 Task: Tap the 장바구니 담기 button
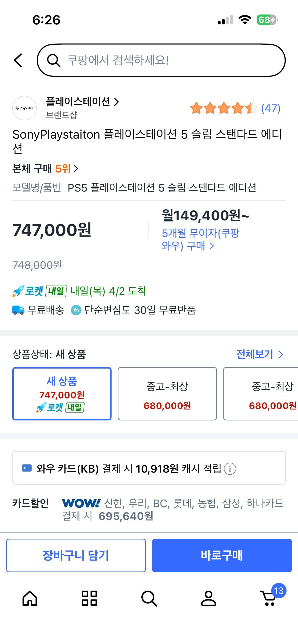pyautogui.click(x=76, y=555)
